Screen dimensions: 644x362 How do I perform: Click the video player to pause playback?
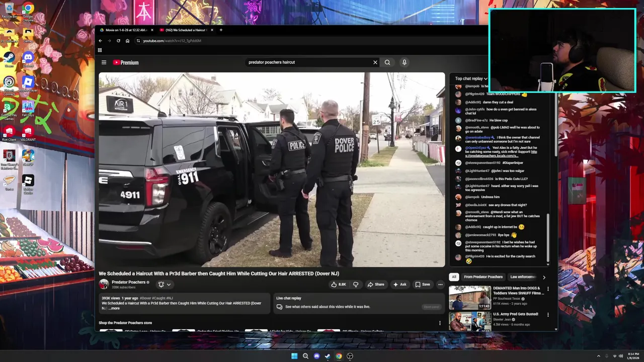tap(272, 169)
